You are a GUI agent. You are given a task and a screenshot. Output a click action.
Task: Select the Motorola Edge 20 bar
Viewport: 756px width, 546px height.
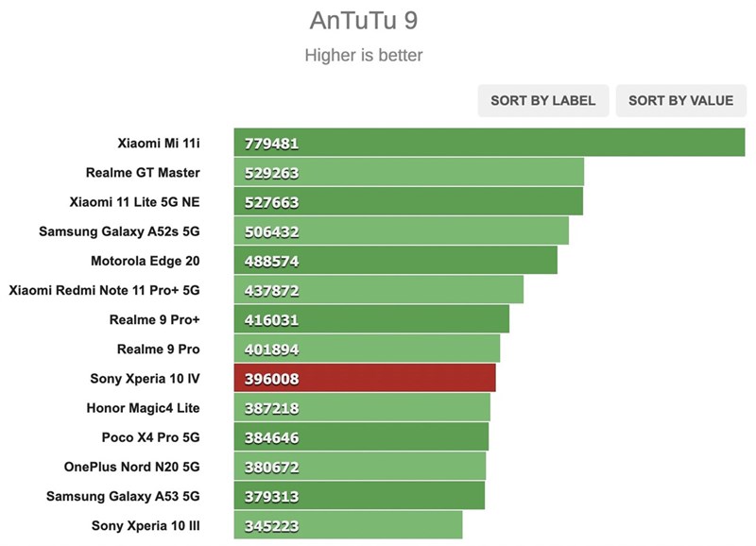[x=396, y=260]
